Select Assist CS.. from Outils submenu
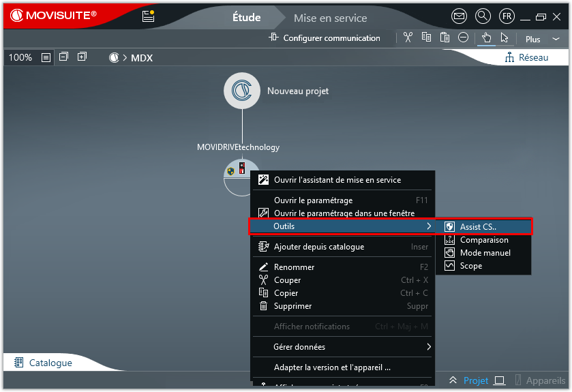 (478, 227)
